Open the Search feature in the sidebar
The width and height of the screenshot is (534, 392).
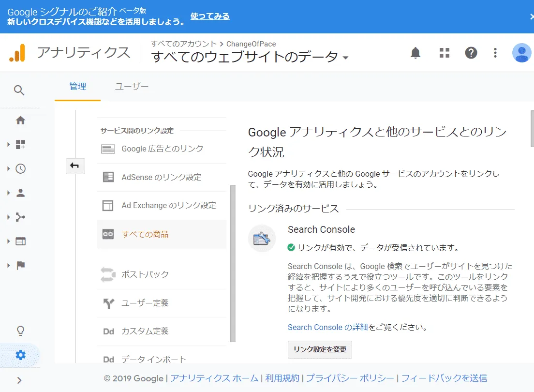(x=19, y=90)
